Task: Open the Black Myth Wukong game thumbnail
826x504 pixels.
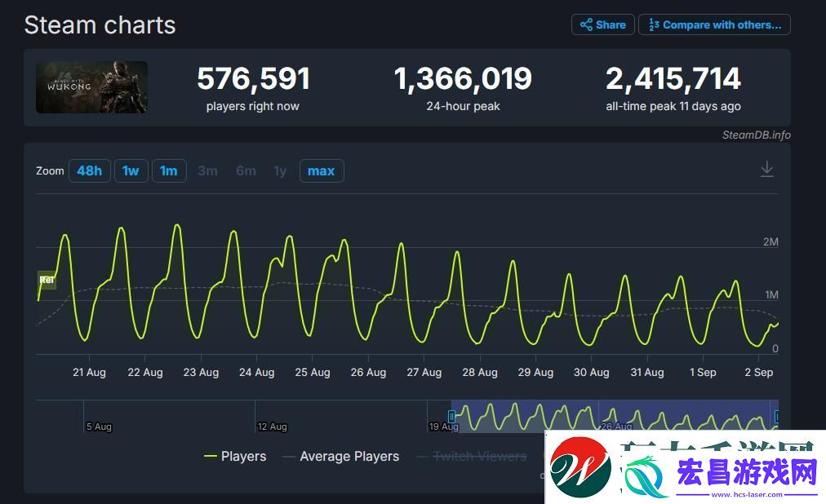Action: 91,87
